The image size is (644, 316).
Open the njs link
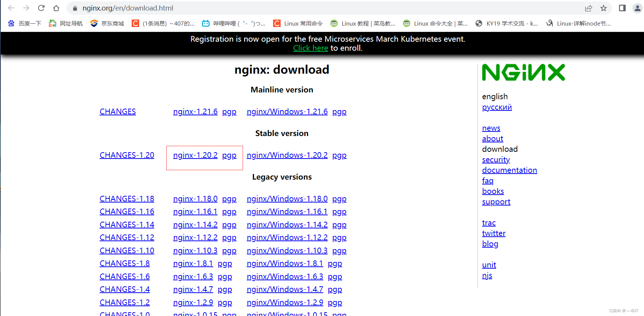pyautogui.click(x=487, y=275)
